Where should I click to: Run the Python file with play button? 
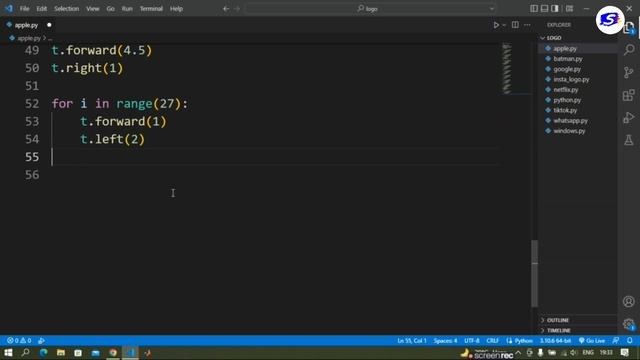click(496, 25)
